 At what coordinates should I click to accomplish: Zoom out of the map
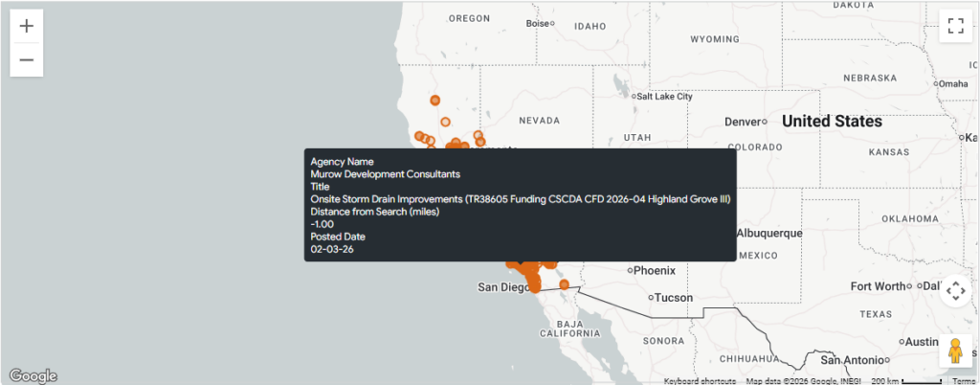pos(26,60)
